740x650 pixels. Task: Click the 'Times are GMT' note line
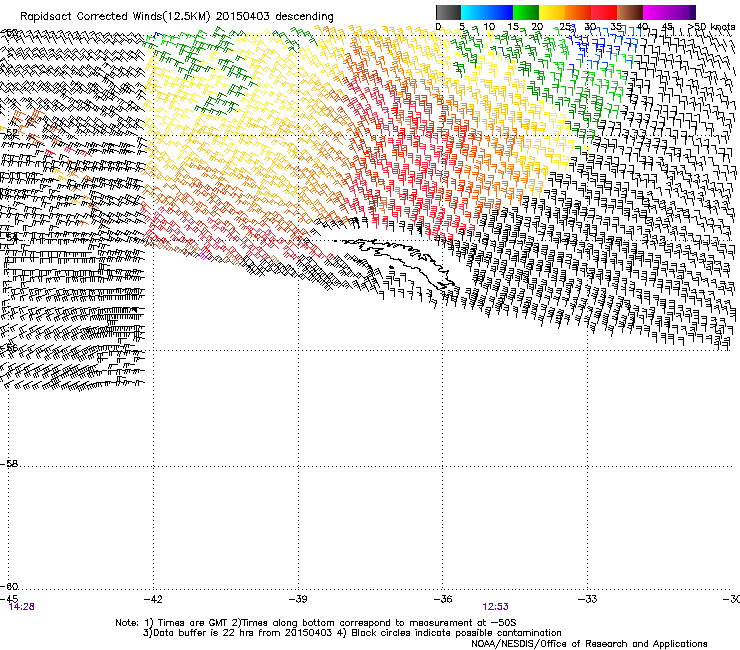pyautogui.click(x=316, y=623)
